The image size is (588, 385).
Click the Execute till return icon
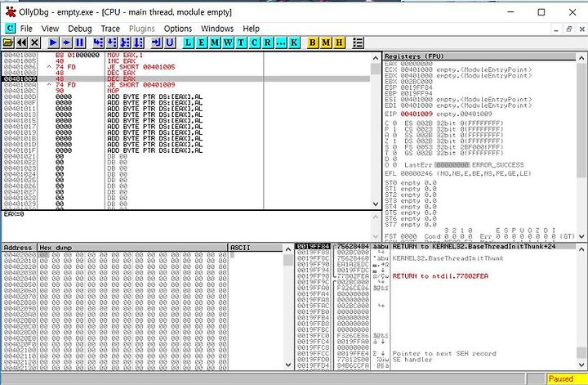(156, 43)
